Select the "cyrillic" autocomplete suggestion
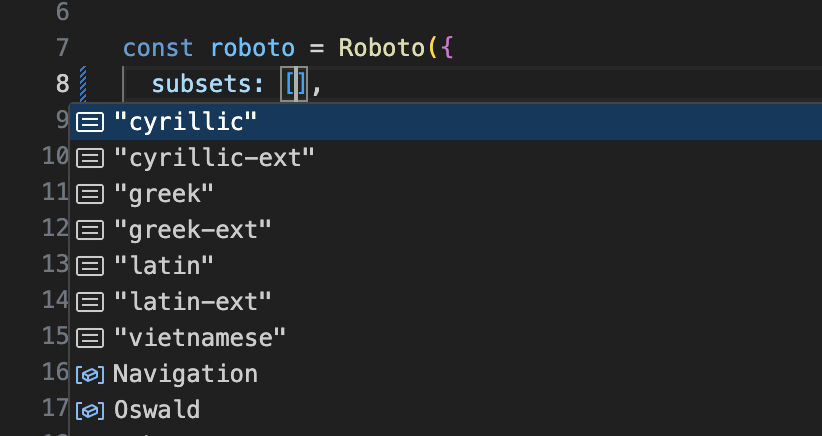 pos(446,122)
